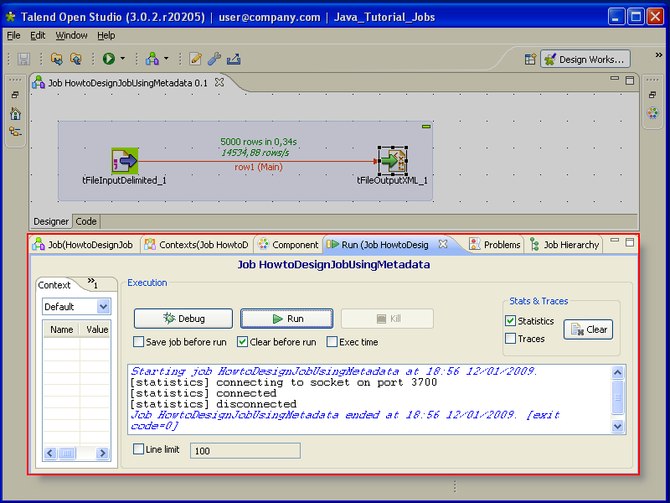This screenshot has width=670, height=503.
Task: Switch to the Code tab
Action: 86,221
